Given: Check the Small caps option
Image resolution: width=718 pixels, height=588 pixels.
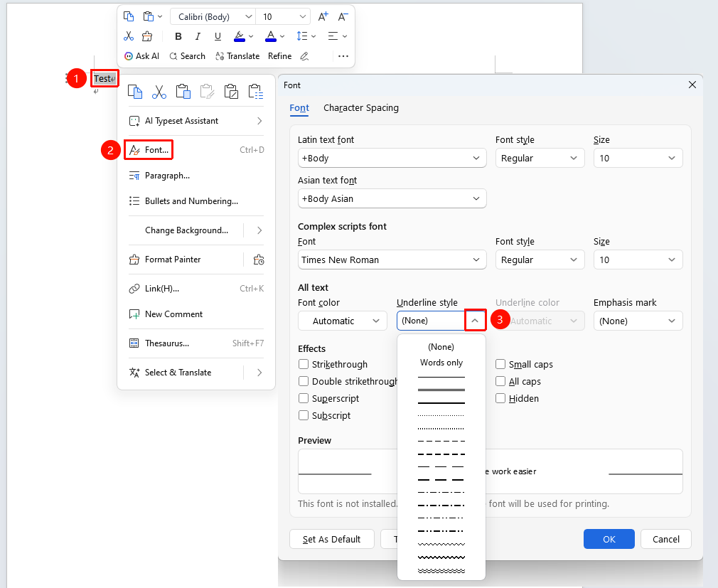Looking at the screenshot, I should 500,364.
